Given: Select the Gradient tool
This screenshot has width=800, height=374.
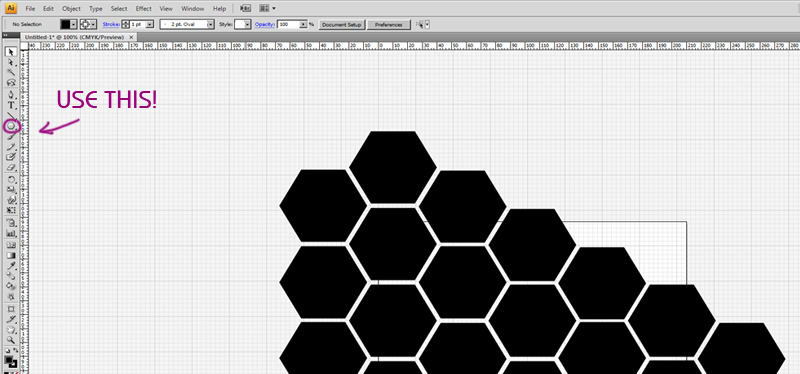Looking at the screenshot, I should pyautogui.click(x=11, y=256).
